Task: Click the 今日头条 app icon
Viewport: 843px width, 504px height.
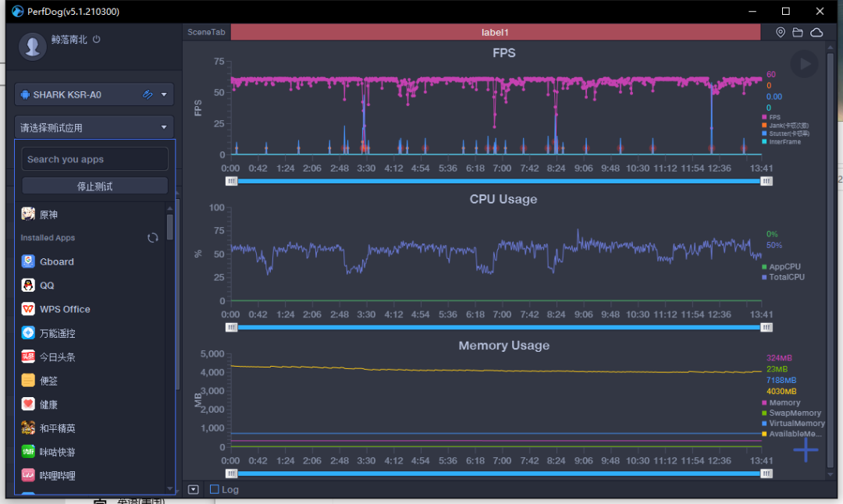Action: tap(28, 357)
